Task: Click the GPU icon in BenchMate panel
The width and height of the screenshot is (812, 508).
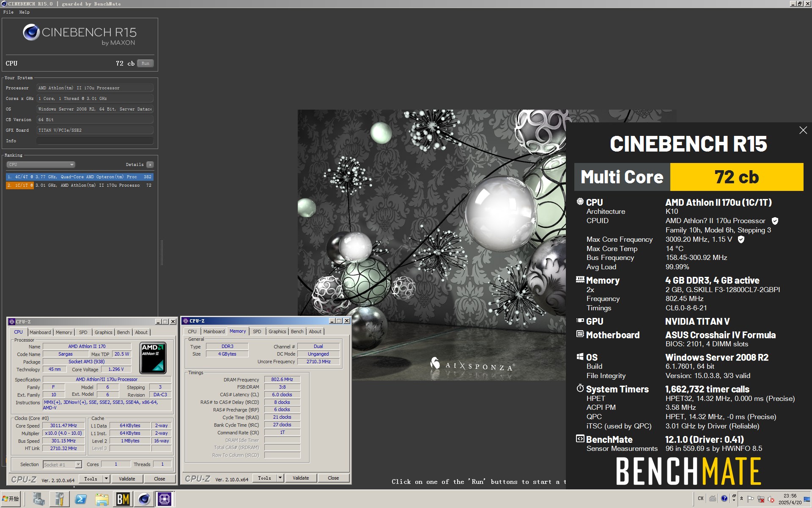Action: click(580, 320)
